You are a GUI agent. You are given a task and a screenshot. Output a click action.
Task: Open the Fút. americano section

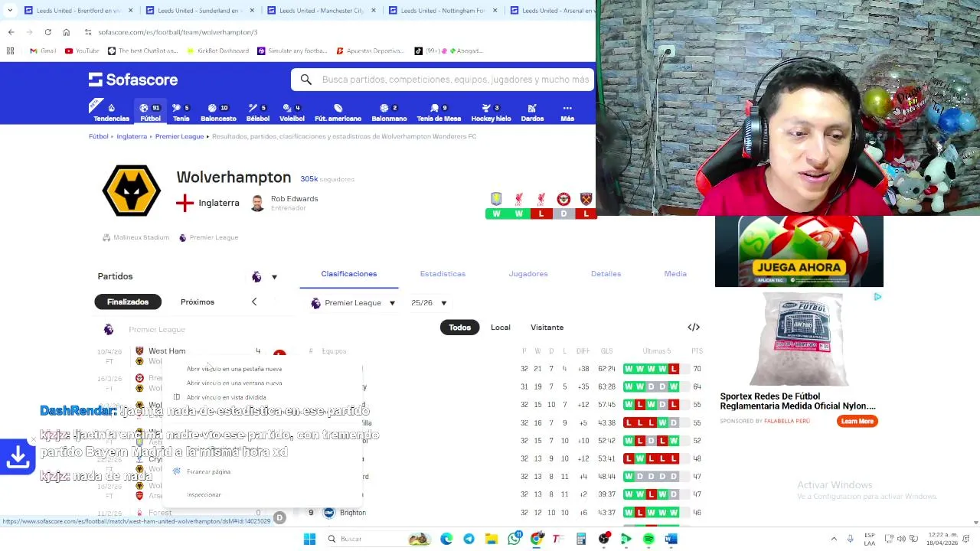coord(338,112)
